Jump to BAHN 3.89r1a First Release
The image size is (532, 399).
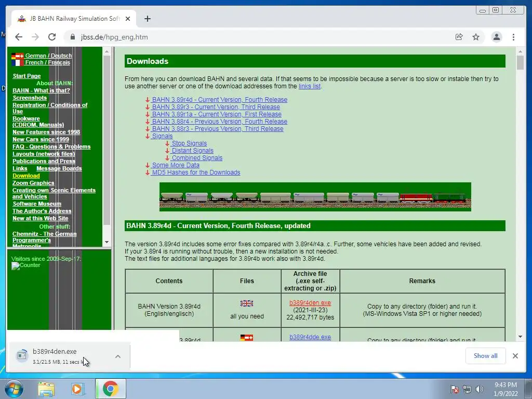point(217,114)
